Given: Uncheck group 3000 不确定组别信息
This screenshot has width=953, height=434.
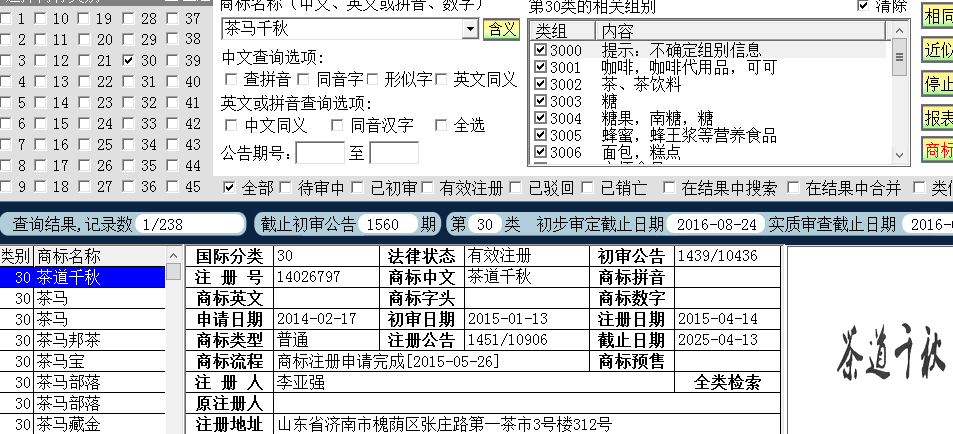Looking at the screenshot, I should [540, 49].
